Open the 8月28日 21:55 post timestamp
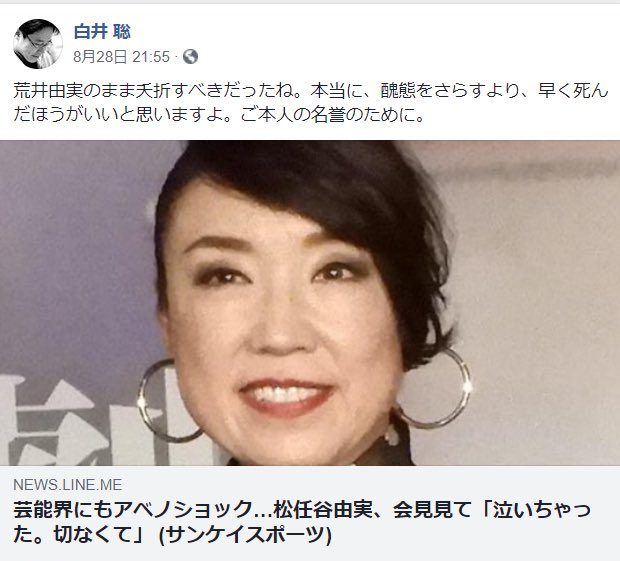 [x=121, y=57]
